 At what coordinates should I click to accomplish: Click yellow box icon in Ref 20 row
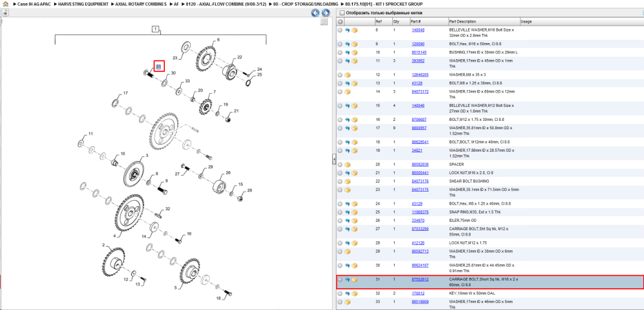348,165
